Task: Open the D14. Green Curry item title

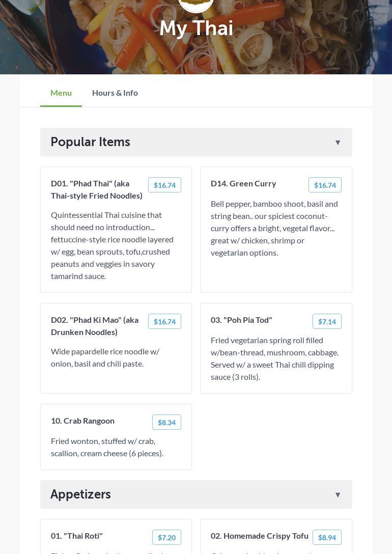Action: click(x=243, y=184)
